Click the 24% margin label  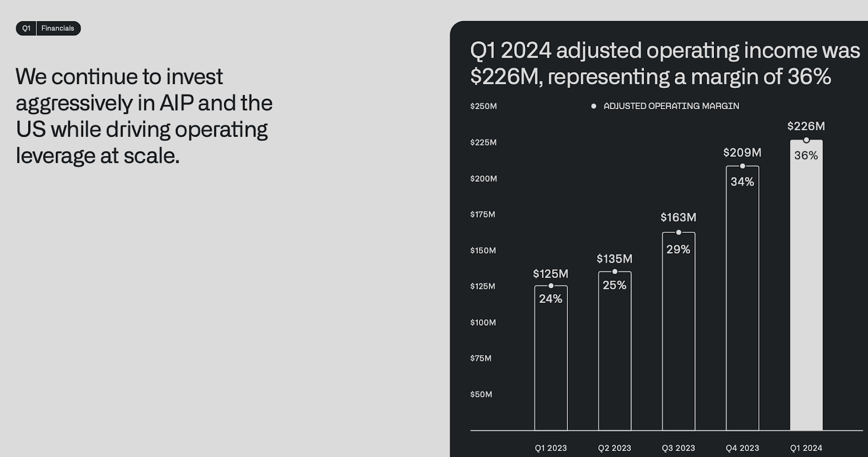coord(551,299)
